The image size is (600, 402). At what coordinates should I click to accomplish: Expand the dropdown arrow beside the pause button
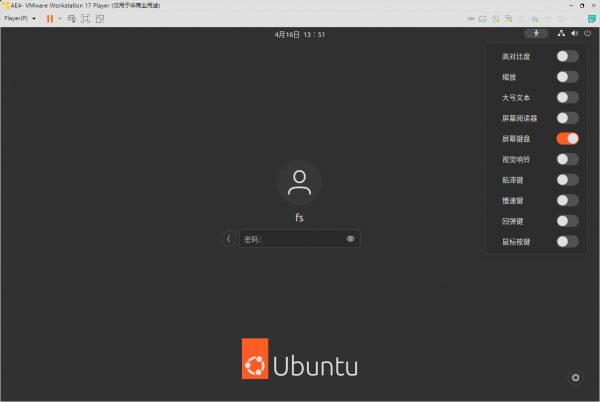[x=59, y=18]
